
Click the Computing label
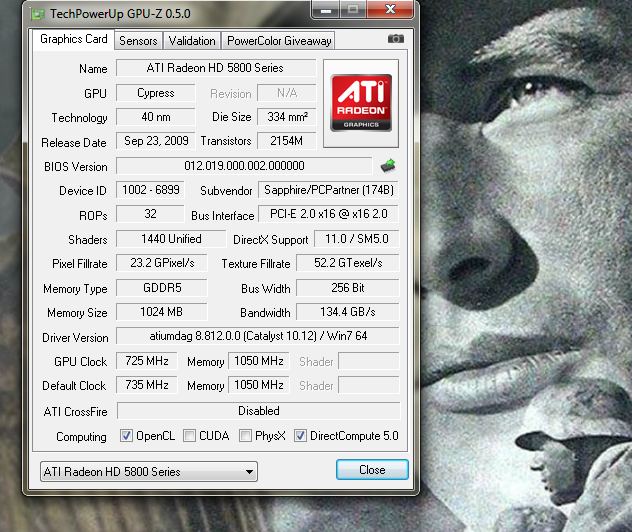(81, 436)
